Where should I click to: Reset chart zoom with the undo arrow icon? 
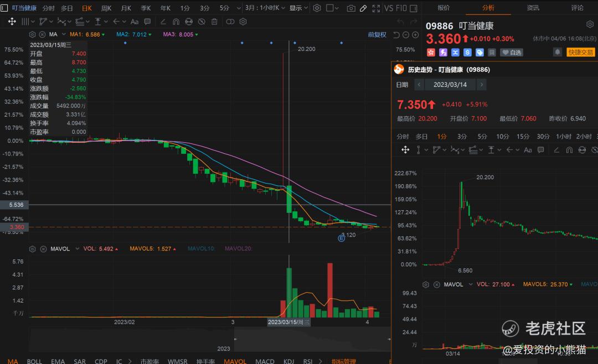[x=396, y=35]
